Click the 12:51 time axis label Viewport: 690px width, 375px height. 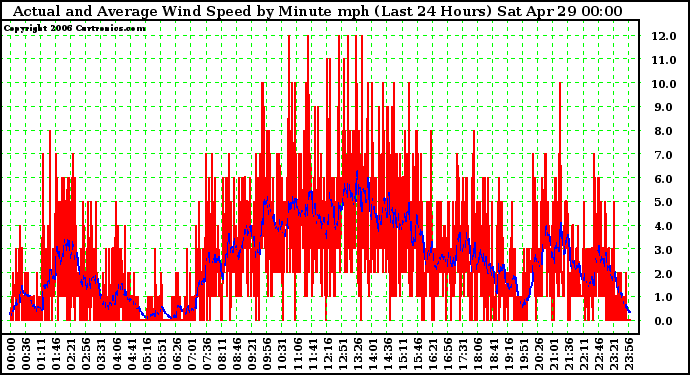(x=342, y=354)
